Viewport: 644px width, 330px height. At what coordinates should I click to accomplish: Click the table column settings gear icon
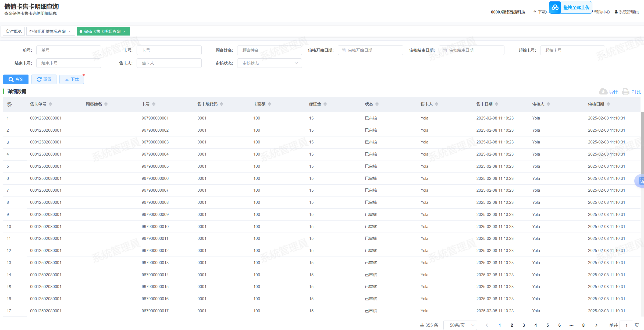[x=9, y=104]
